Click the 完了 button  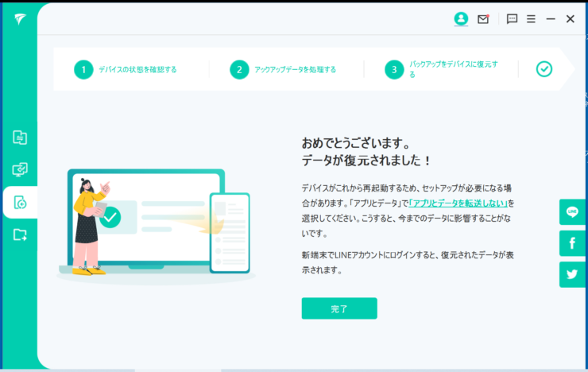[x=339, y=308]
